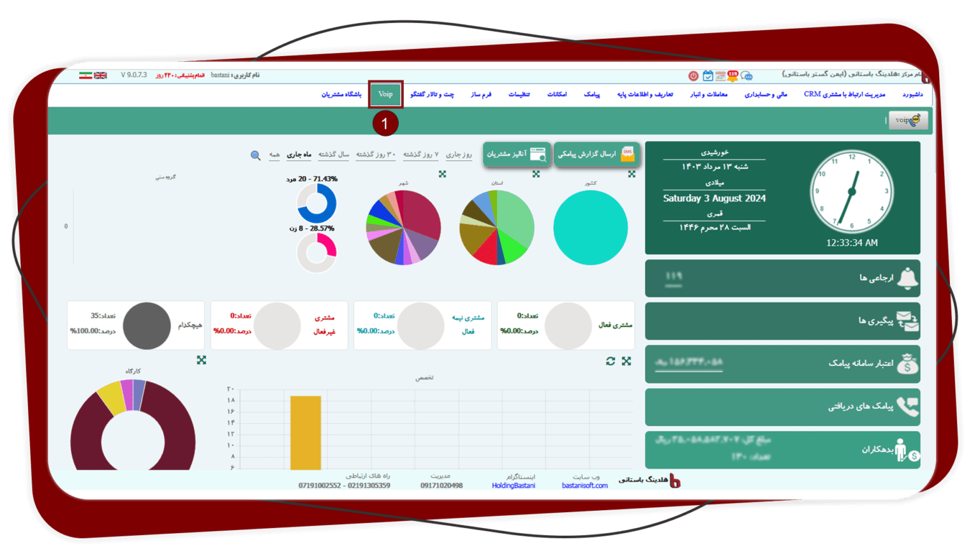Select the ۷ روز گذشته date filter
The height and width of the screenshot is (551, 980).
(x=420, y=154)
